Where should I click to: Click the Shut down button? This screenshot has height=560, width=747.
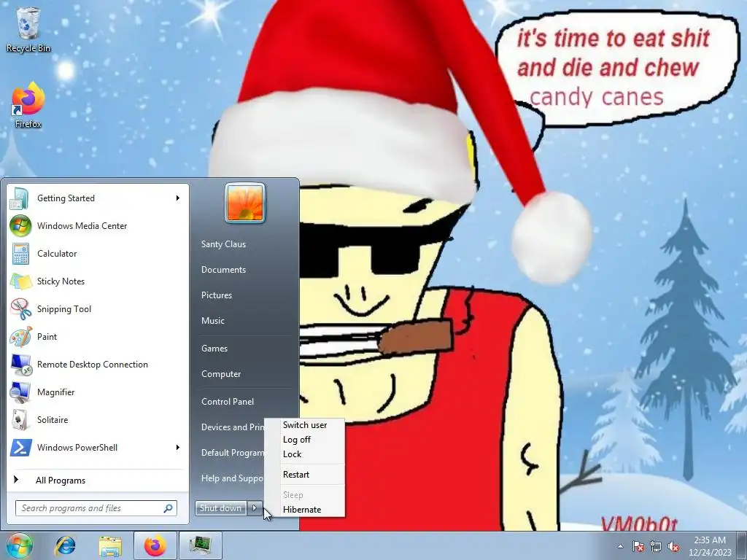[x=221, y=508]
